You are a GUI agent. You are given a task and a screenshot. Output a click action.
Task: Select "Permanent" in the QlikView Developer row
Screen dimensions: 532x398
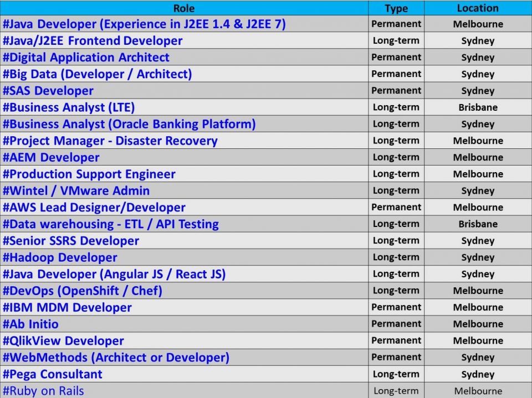point(396,340)
